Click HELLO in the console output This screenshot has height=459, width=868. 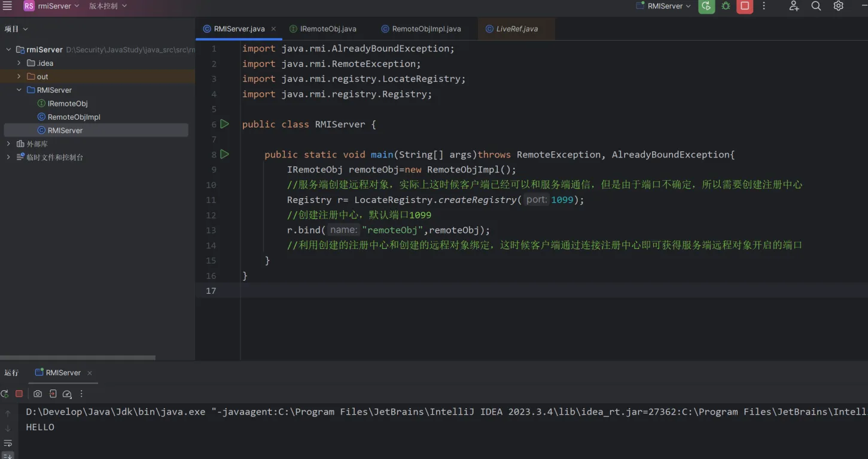point(40,427)
